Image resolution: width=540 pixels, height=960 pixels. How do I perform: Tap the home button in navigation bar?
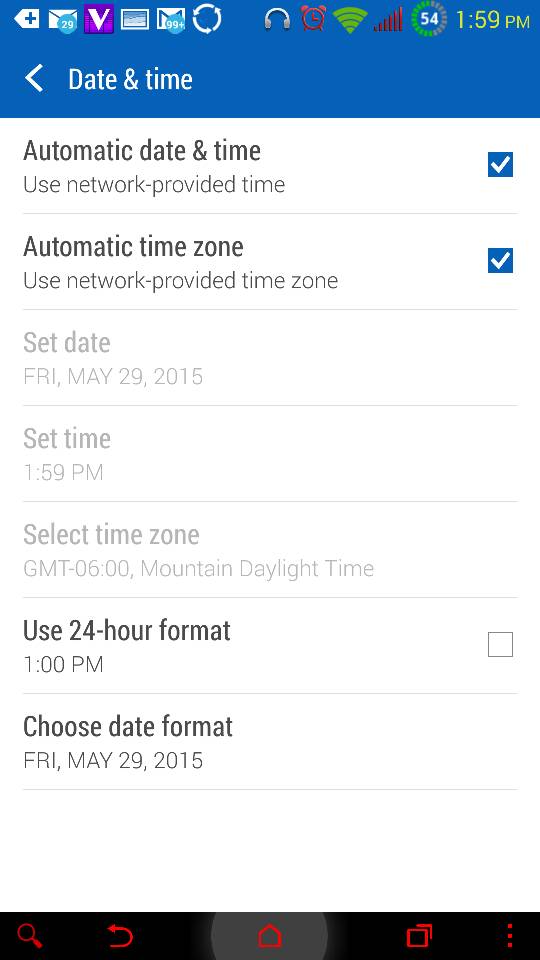click(x=269, y=936)
